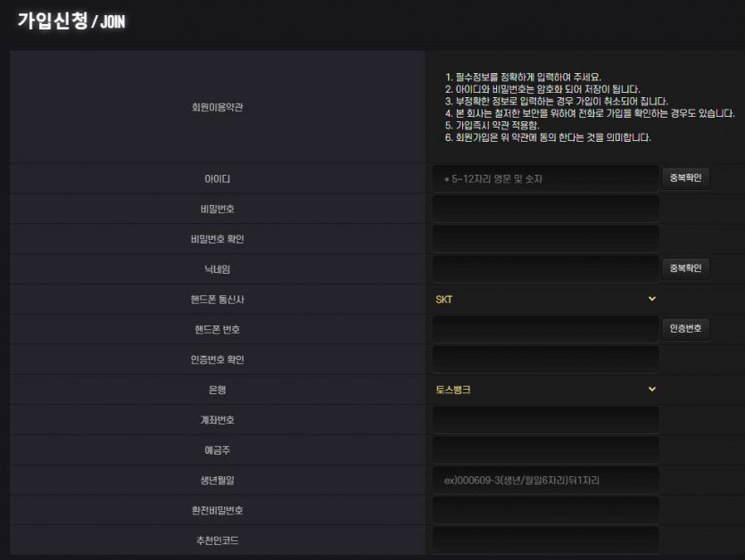The image size is (745, 560).
Task: Click the 계좌번호 input field
Action: 545,420
